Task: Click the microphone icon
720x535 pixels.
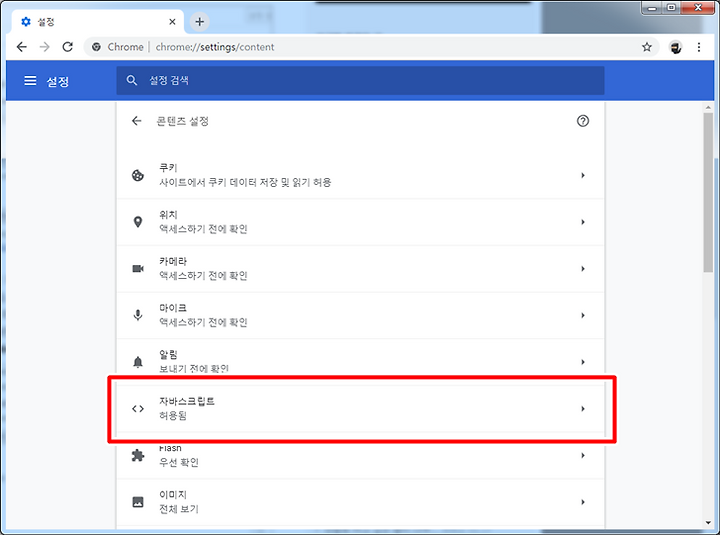Action: [138, 315]
